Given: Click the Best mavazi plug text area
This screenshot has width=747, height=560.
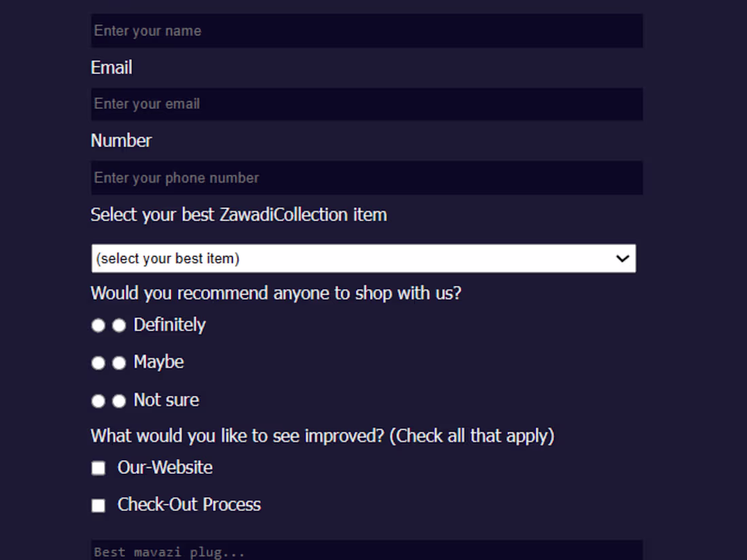Looking at the screenshot, I should [367, 550].
